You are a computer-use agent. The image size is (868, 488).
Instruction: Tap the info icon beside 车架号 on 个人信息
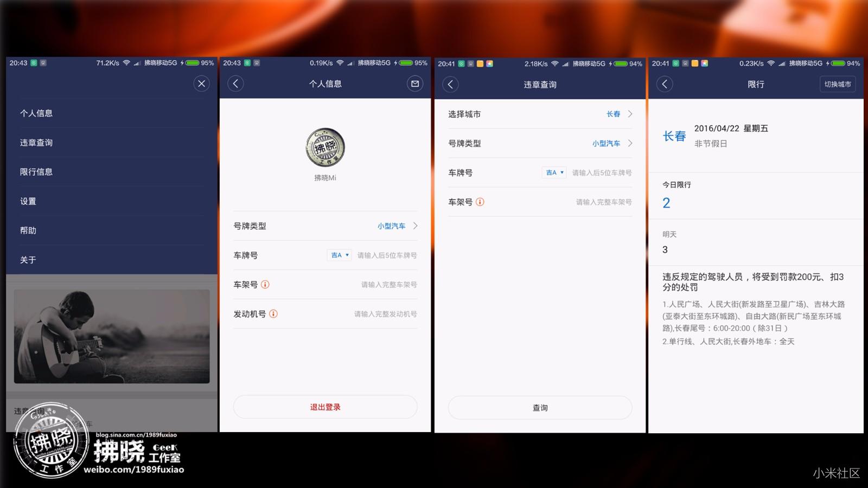[266, 284]
